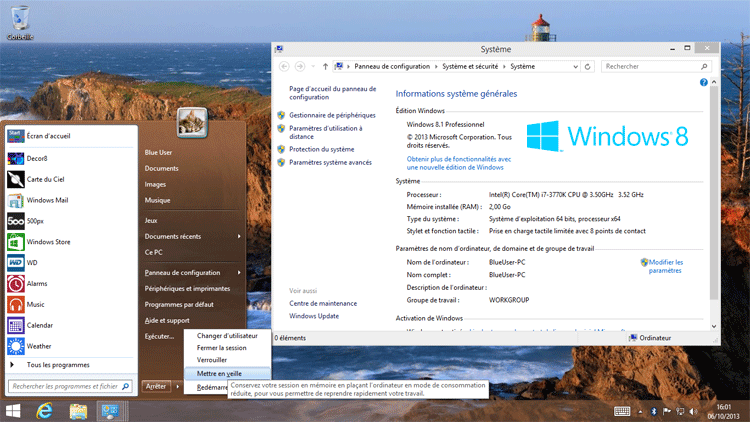Open the Windows Store app
750x422 pixels.
pos(48,241)
